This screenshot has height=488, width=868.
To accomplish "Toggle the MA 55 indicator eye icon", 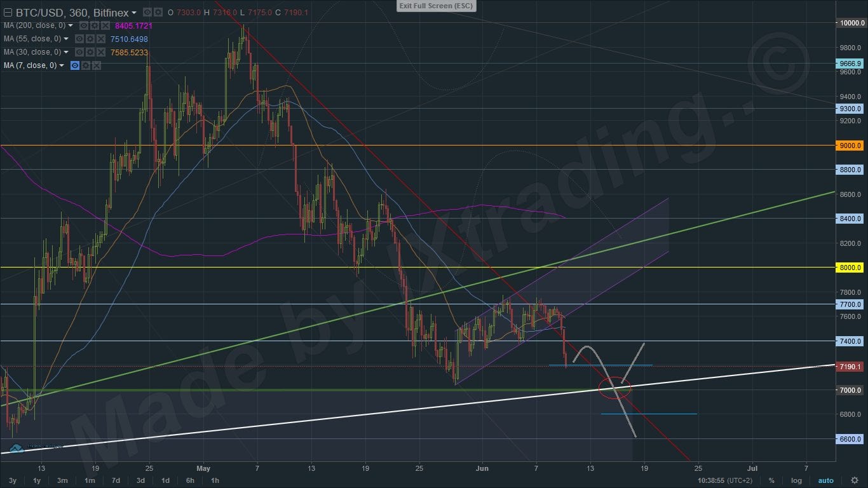I will pyautogui.click(x=79, y=39).
